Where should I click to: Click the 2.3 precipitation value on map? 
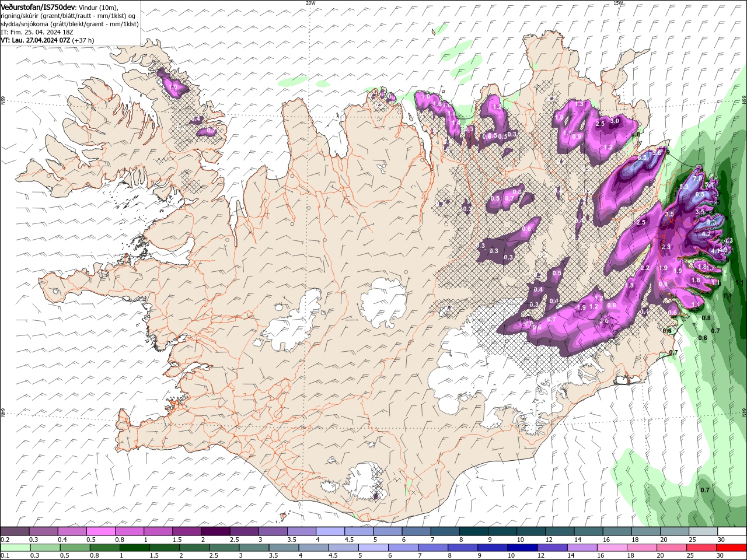(x=666, y=247)
